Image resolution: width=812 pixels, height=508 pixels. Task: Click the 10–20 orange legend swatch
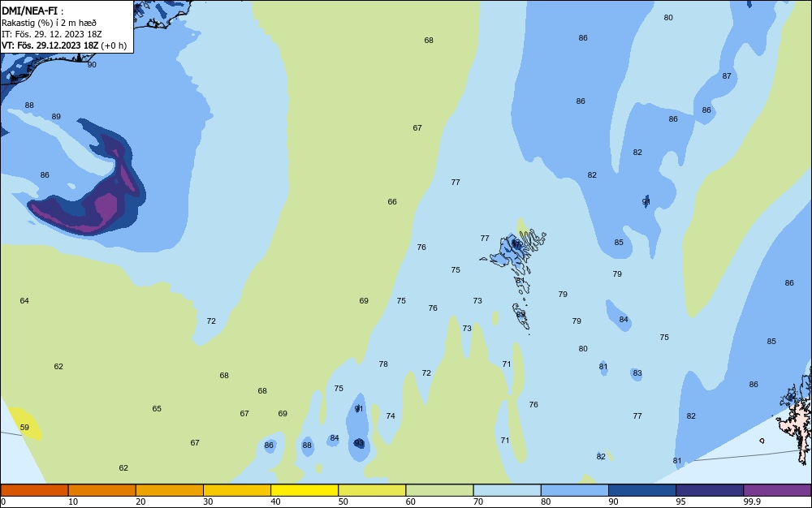(102, 490)
